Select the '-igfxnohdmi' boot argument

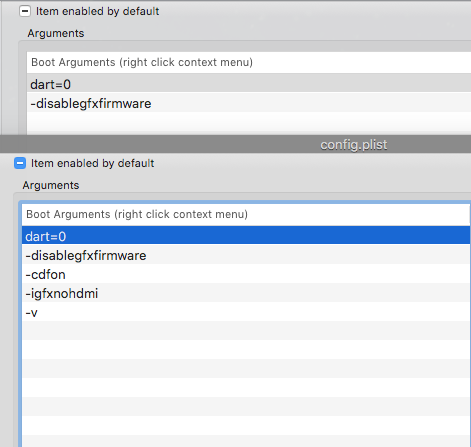(246, 293)
